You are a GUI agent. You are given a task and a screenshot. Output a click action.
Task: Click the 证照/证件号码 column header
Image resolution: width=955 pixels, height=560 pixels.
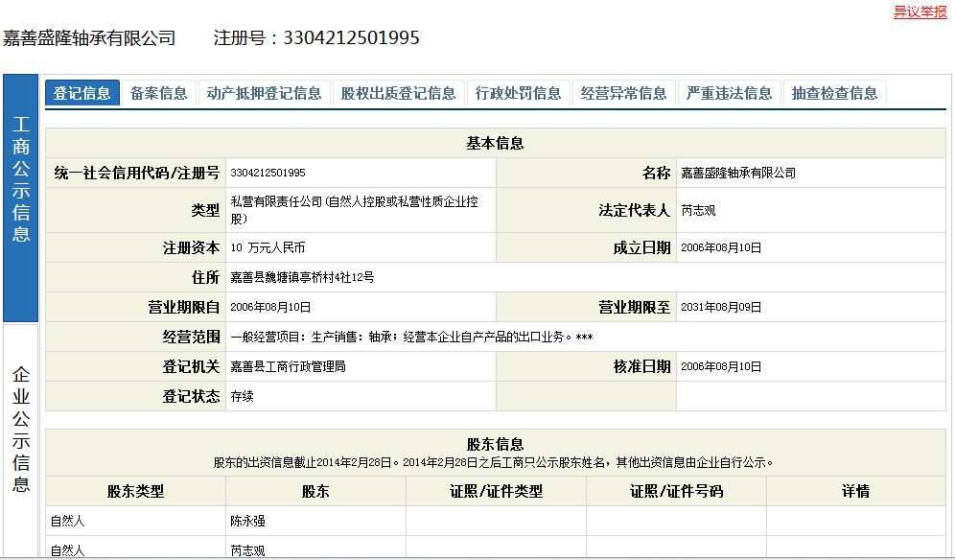tap(676, 492)
